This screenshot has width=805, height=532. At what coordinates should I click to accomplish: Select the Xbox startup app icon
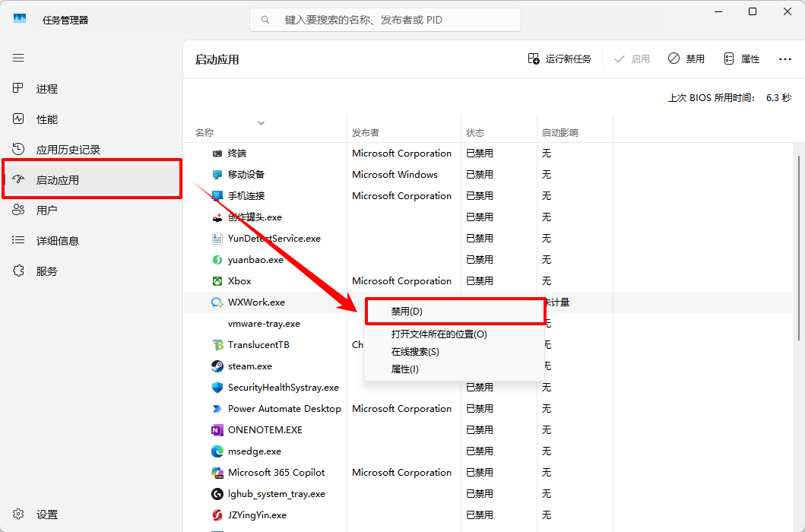(217, 281)
